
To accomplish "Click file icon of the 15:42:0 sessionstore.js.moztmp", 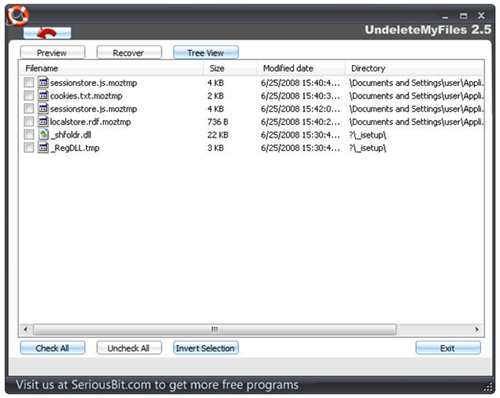I will click(43, 109).
